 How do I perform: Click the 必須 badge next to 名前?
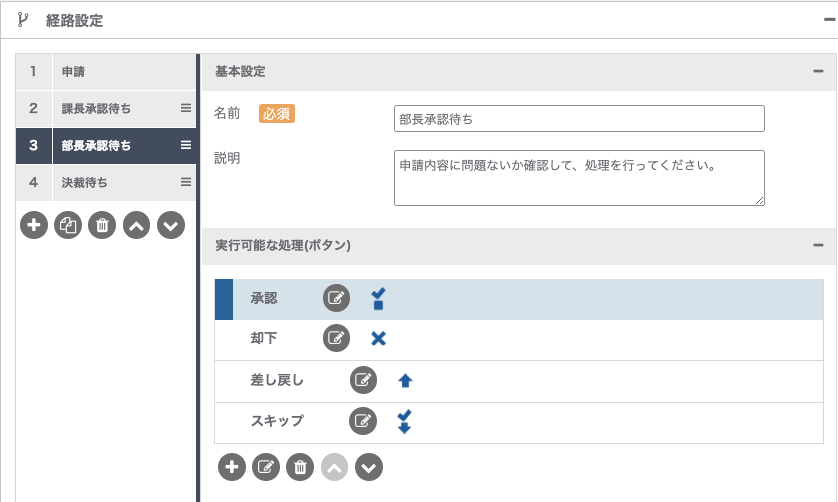tap(277, 114)
